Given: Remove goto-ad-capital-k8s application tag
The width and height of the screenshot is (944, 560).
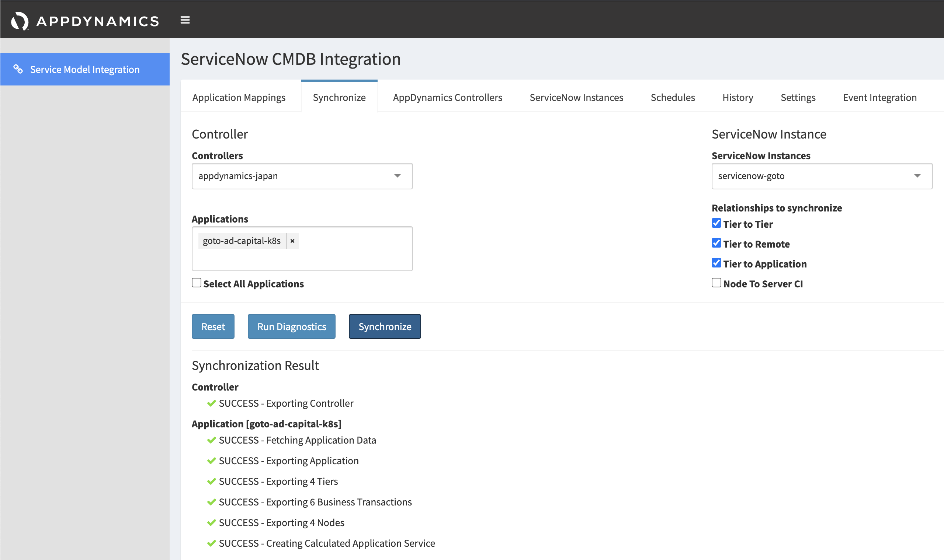Looking at the screenshot, I should pos(292,241).
